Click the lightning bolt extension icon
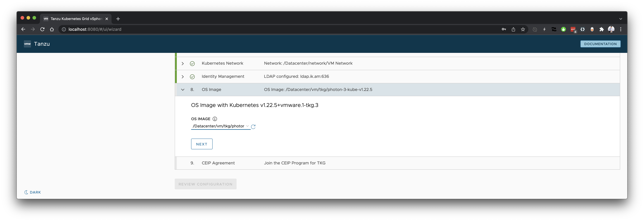Image resolution: width=644 pixels, height=221 pixels. point(544,29)
